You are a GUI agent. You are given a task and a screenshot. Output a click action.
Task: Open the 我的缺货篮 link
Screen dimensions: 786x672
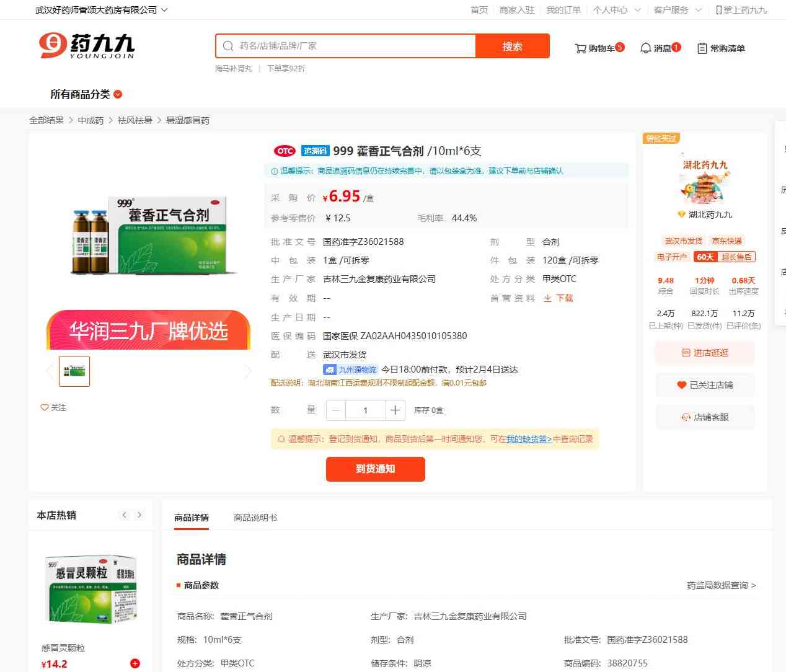pos(529,439)
